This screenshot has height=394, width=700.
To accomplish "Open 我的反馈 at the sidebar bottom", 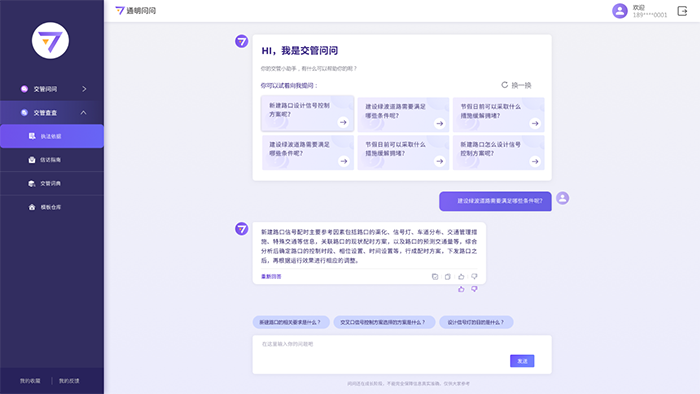I will (x=69, y=381).
